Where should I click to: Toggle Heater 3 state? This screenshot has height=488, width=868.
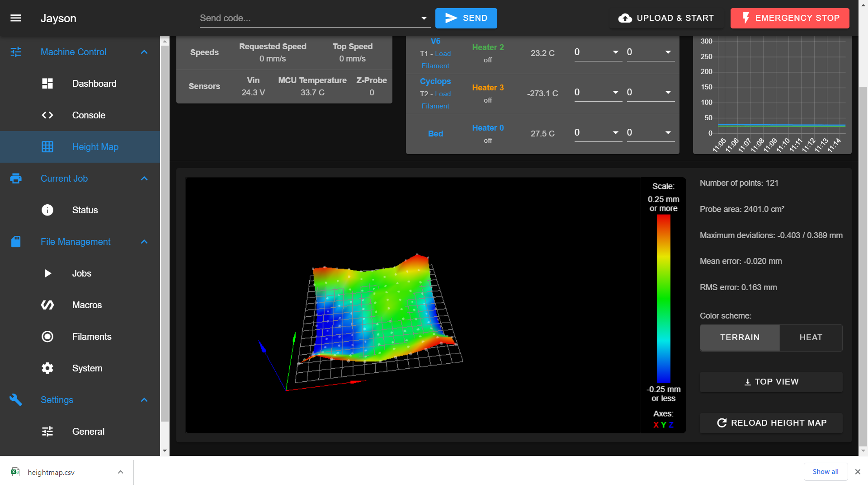(x=488, y=88)
